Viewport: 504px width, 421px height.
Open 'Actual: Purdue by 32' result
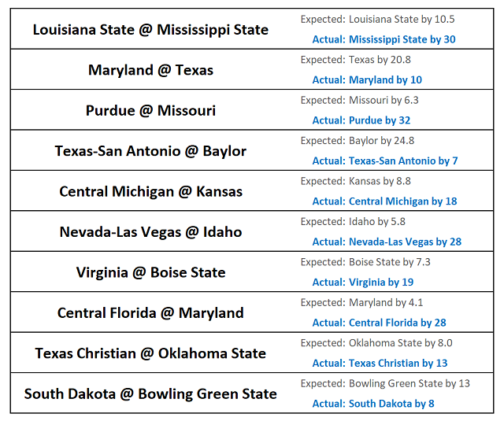(361, 120)
